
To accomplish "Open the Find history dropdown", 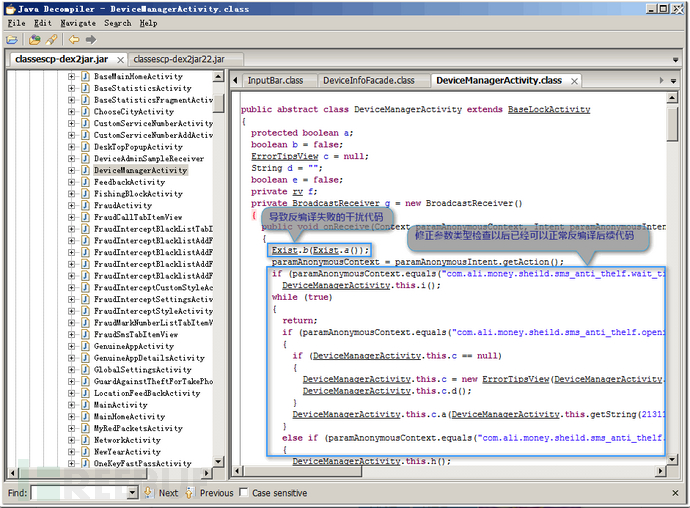I will tap(130, 493).
